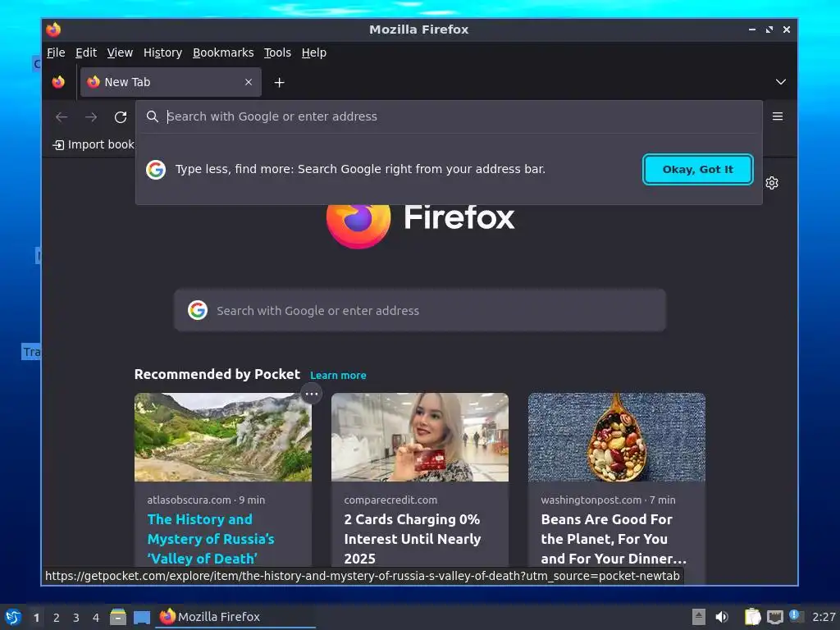
Task: Open the Bookmarks menu
Action: [223, 52]
